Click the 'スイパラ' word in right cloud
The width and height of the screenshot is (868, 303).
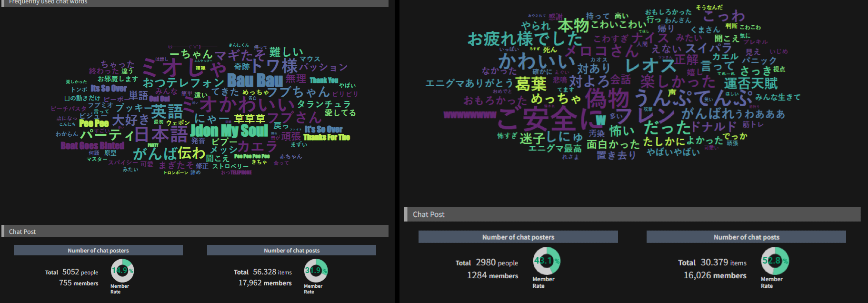708,48
